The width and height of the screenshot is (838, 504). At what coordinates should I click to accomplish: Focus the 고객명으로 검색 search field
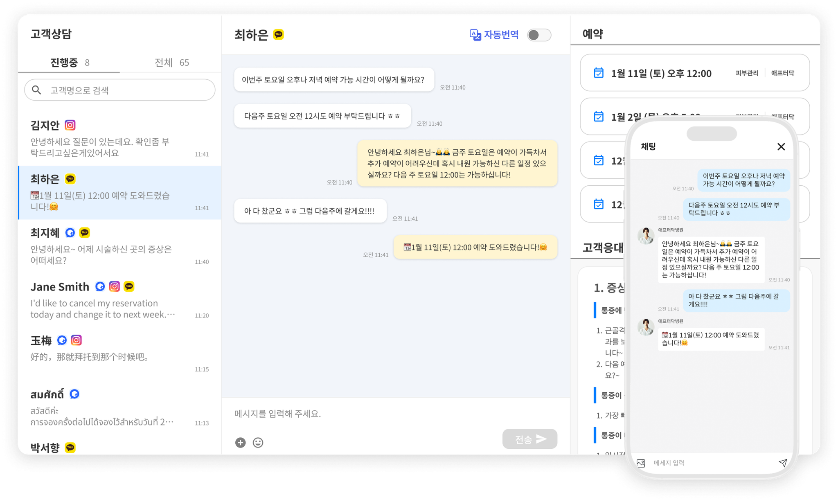(120, 90)
